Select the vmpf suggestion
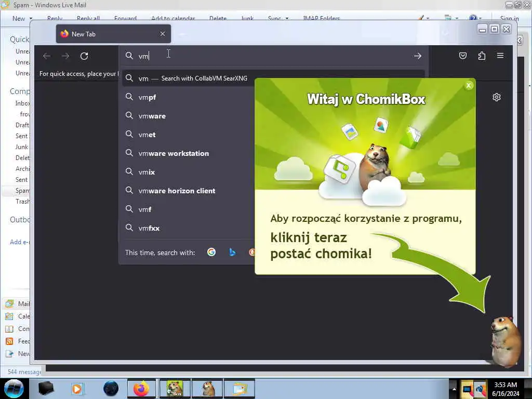Image resolution: width=532 pixels, height=399 pixels. tap(188, 97)
